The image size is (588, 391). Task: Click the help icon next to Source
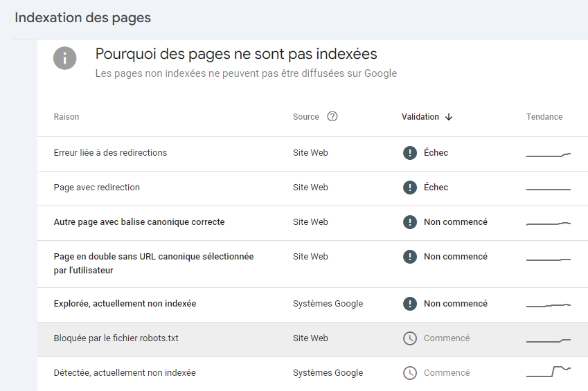pyautogui.click(x=332, y=117)
